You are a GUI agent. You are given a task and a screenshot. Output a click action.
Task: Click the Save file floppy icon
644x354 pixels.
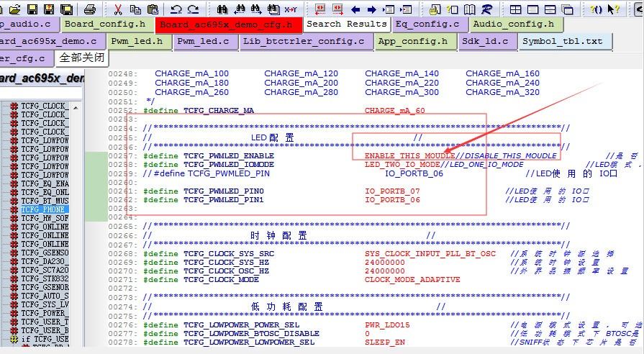click(x=32, y=9)
